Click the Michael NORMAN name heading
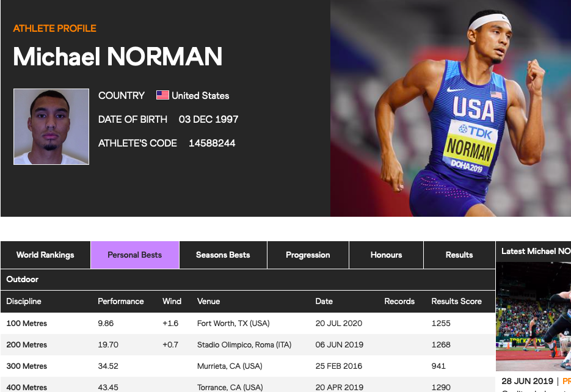 tap(118, 56)
